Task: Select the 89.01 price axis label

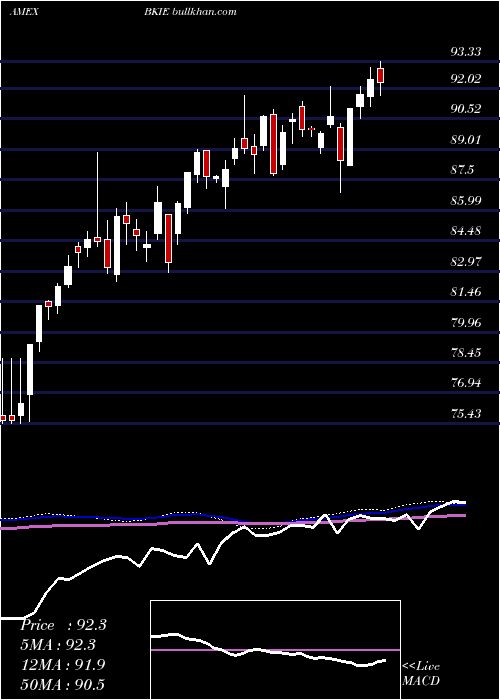Action: tap(466, 140)
